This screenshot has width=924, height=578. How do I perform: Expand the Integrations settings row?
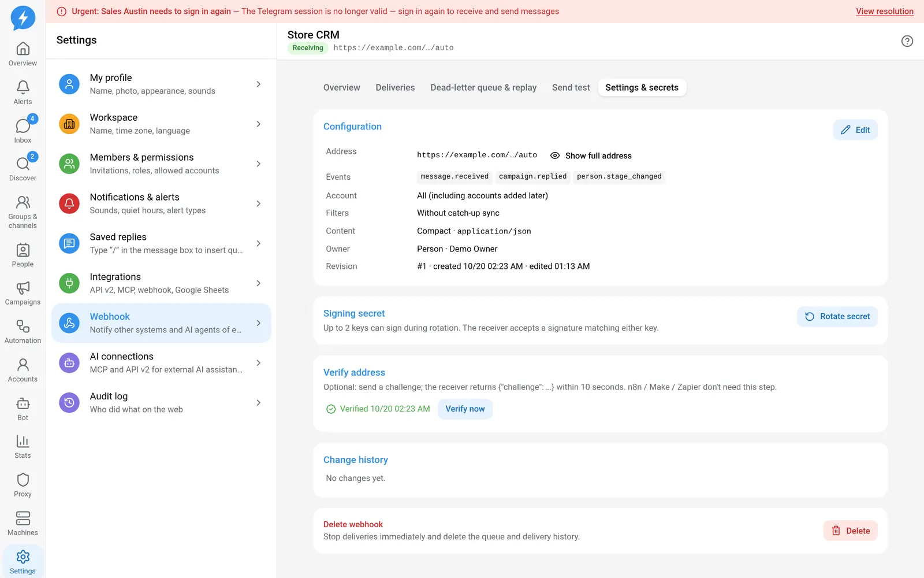coord(161,284)
